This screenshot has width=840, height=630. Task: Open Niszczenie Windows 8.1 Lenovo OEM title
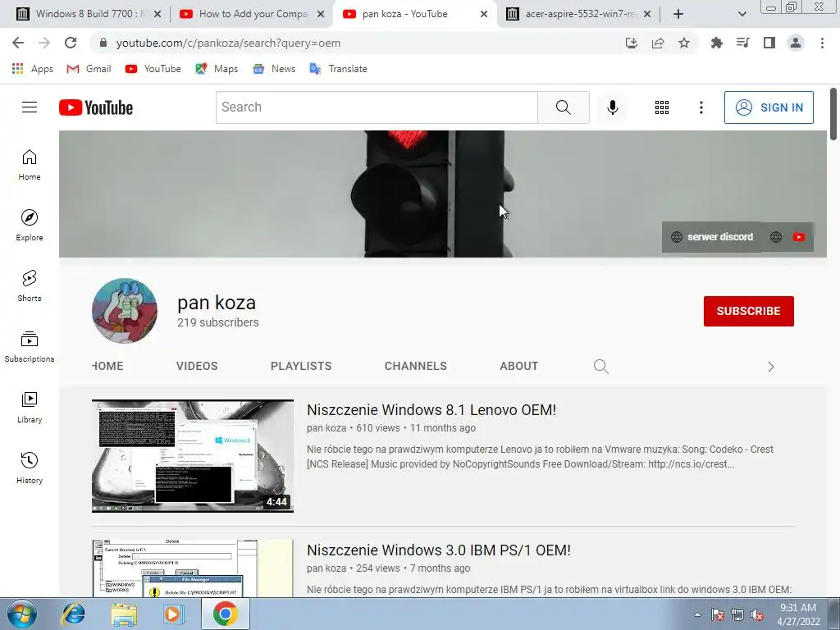431,410
